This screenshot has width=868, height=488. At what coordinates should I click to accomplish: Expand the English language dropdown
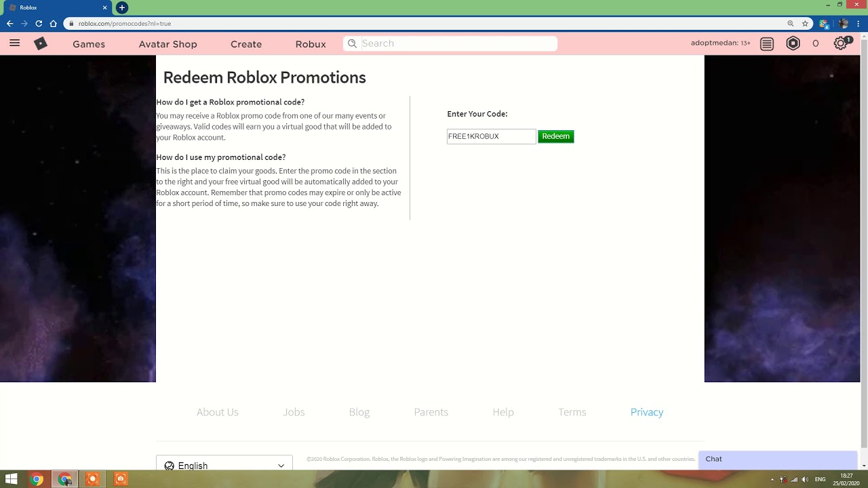coord(224,464)
